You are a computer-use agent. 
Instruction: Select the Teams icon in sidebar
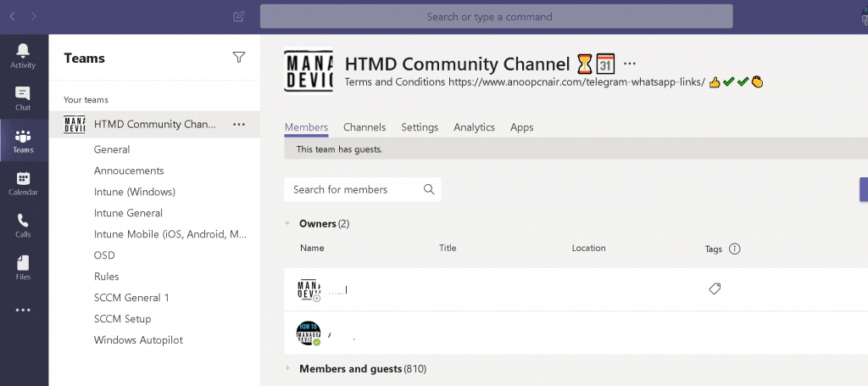[23, 137]
